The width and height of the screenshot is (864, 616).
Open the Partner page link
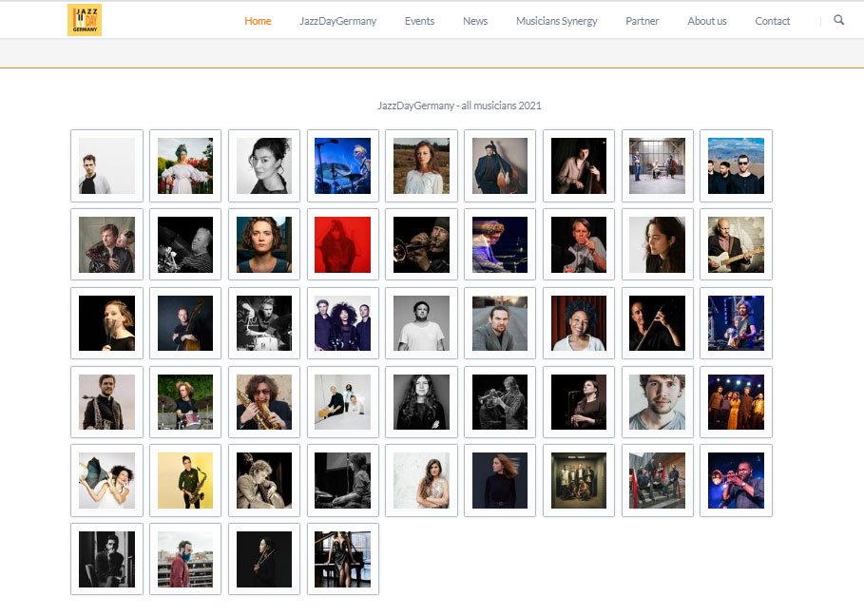(642, 21)
